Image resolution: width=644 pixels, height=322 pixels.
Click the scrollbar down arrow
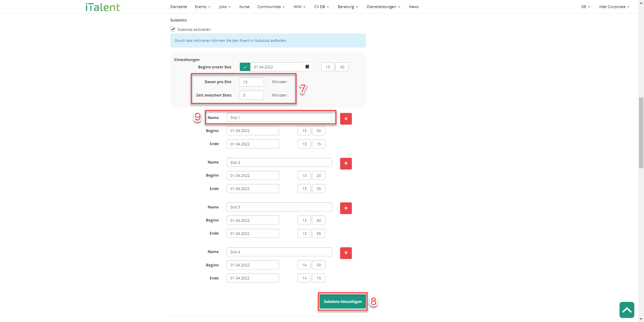641,319
